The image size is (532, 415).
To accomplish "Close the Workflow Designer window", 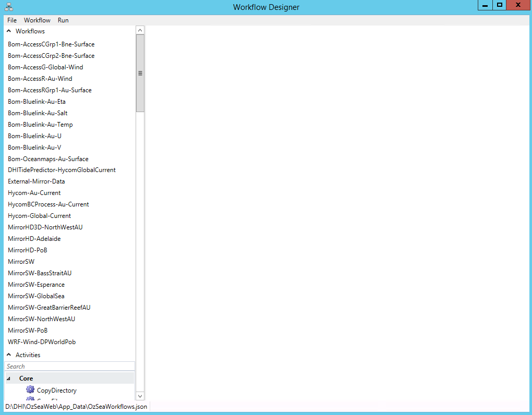I will click(518, 5).
